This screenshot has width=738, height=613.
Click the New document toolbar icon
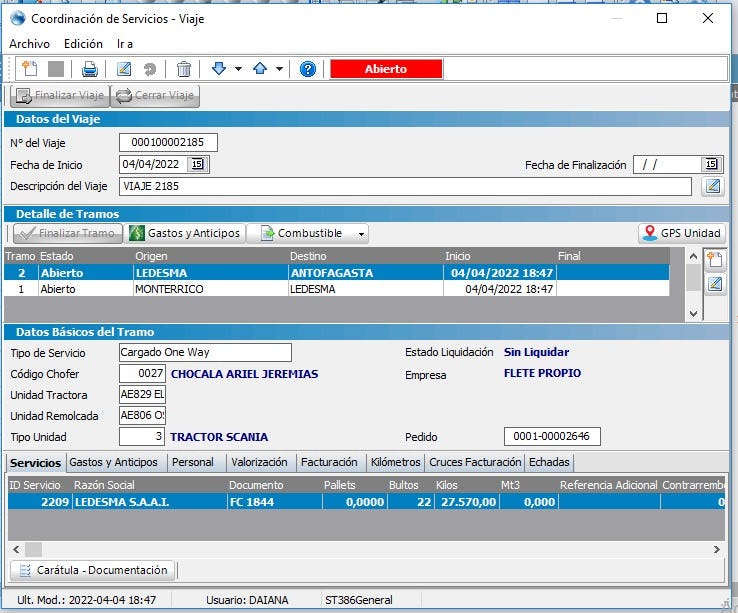pyautogui.click(x=30, y=69)
